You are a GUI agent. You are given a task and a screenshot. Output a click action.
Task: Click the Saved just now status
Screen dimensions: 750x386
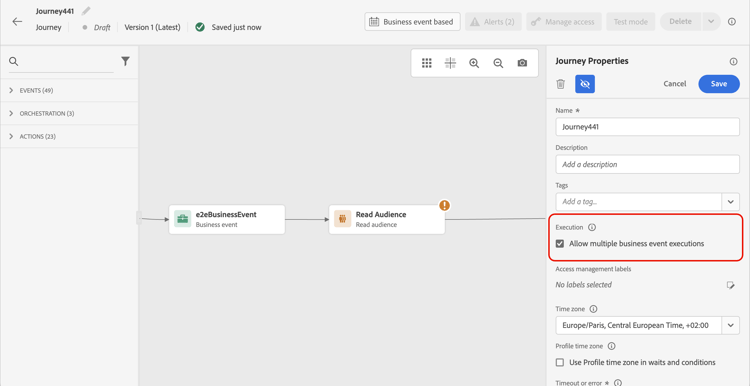[236, 27]
